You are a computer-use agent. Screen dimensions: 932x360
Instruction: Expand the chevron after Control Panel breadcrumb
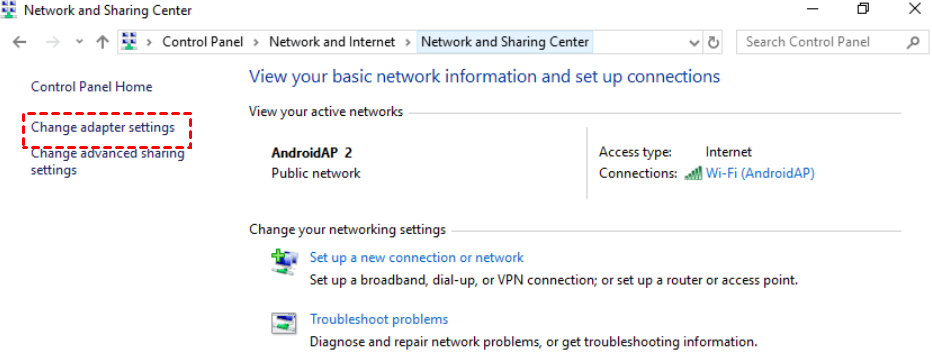click(x=256, y=42)
